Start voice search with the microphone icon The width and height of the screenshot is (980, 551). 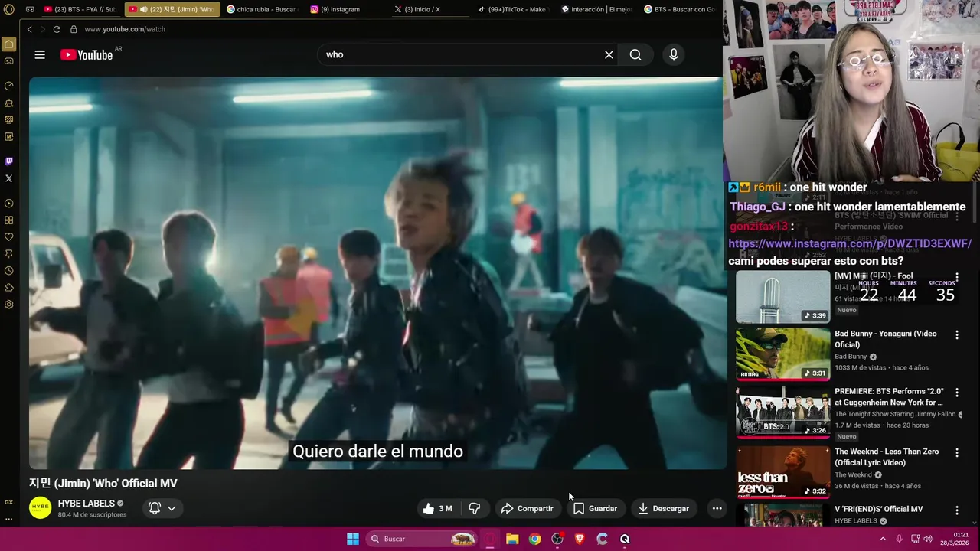click(674, 54)
